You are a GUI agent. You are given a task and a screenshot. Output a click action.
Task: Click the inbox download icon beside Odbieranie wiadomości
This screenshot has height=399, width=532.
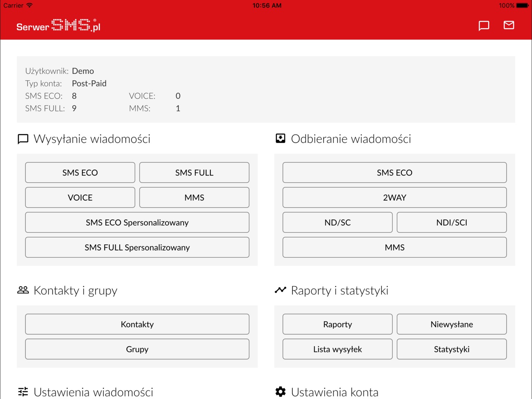(x=280, y=138)
